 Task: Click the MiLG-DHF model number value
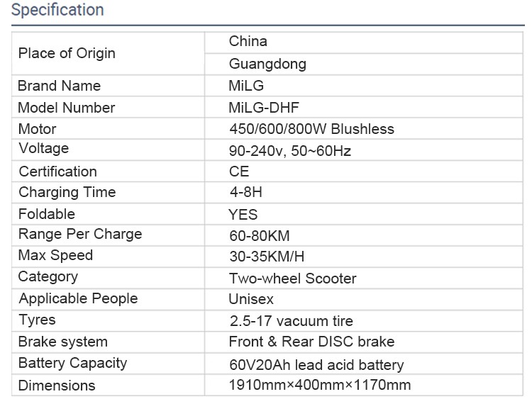tap(264, 108)
